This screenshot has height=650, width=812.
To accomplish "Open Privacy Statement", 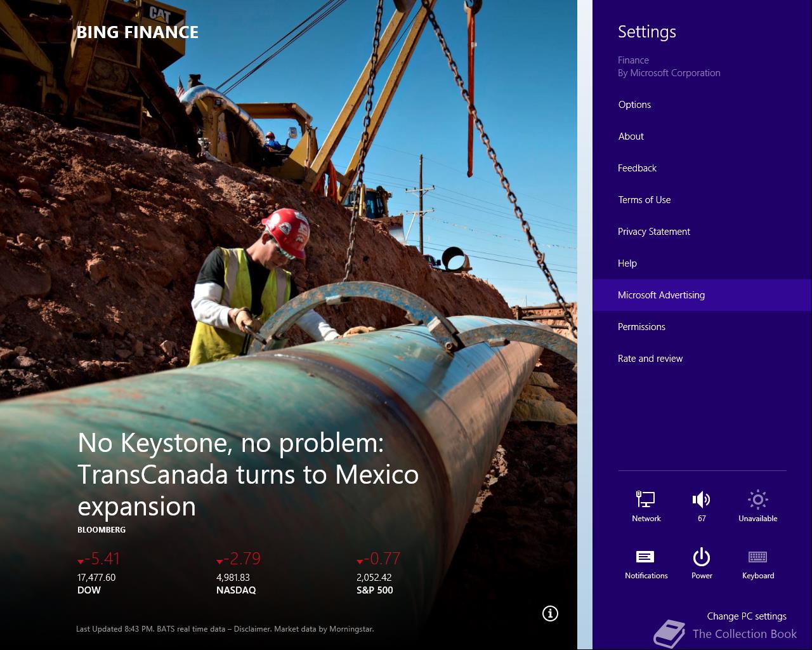I will coord(702,232).
